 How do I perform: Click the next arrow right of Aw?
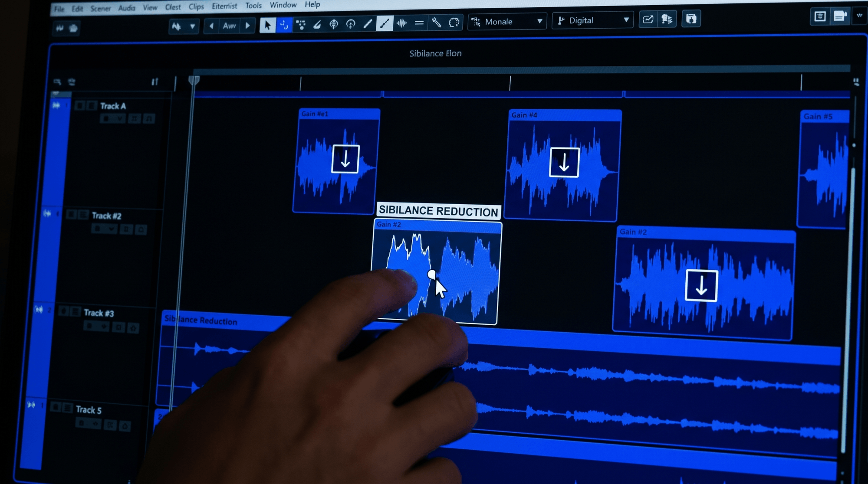pyautogui.click(x=248, y=26)
